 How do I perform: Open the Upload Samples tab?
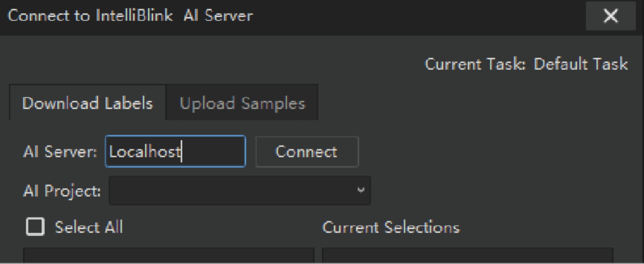(x=242, y=103)
